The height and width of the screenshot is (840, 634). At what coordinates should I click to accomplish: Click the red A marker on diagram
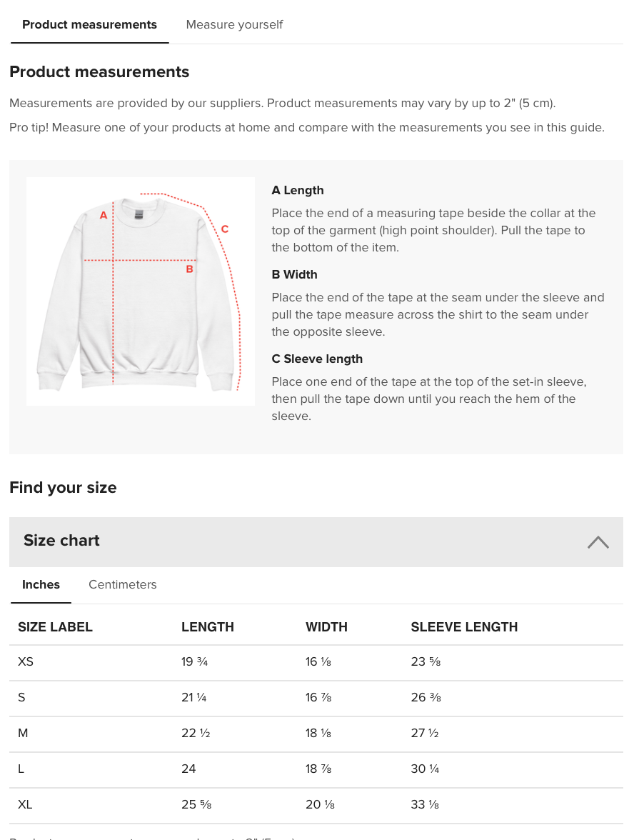104,215
